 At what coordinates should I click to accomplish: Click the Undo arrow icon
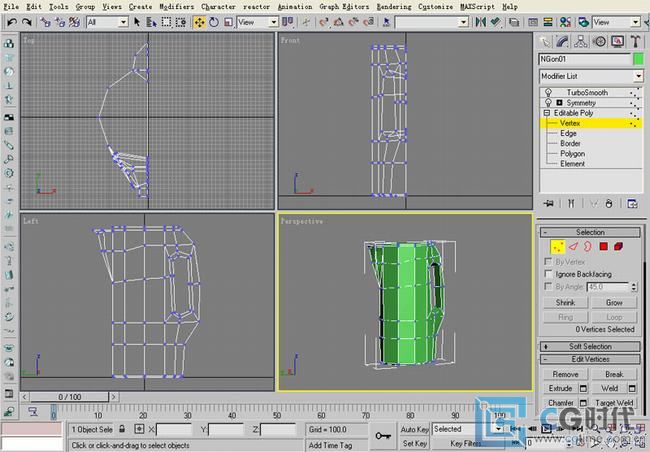pyautogui.click(x=12, y=22)
